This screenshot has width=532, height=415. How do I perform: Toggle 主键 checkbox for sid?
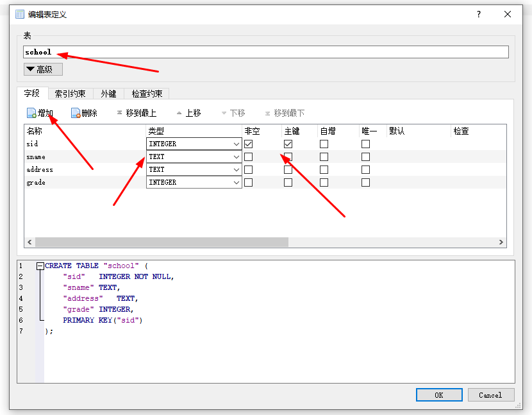click(288, 144)
